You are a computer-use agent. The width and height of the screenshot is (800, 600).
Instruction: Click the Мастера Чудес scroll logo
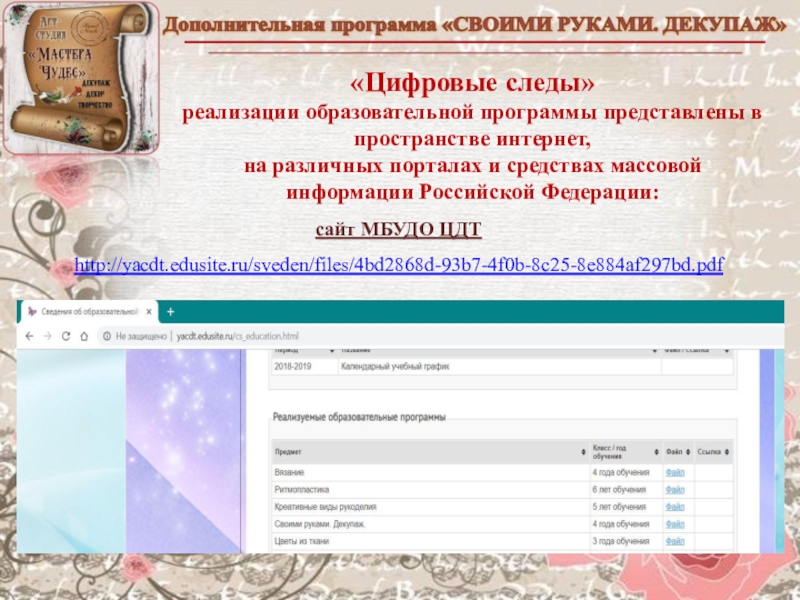(81, 78)
